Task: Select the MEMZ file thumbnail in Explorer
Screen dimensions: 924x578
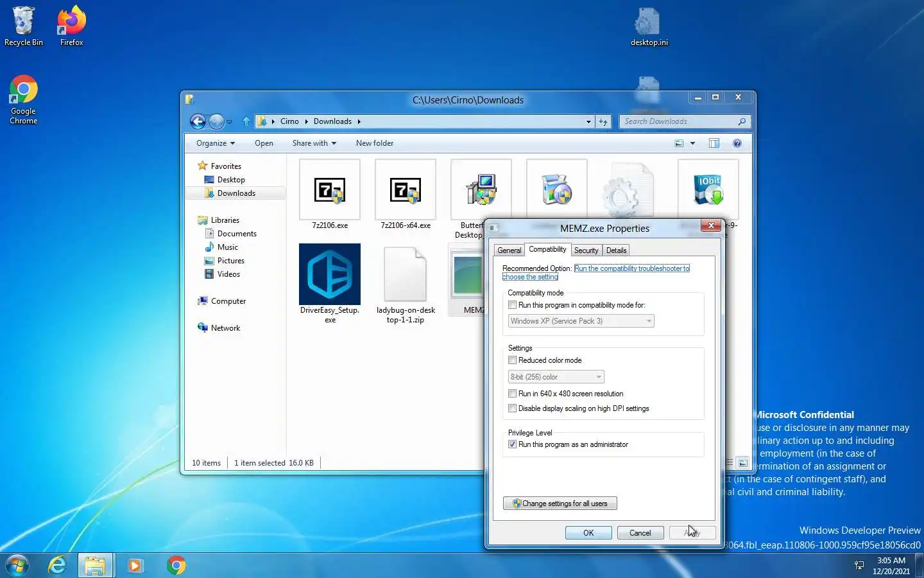Action: click(x=468, y=276)
